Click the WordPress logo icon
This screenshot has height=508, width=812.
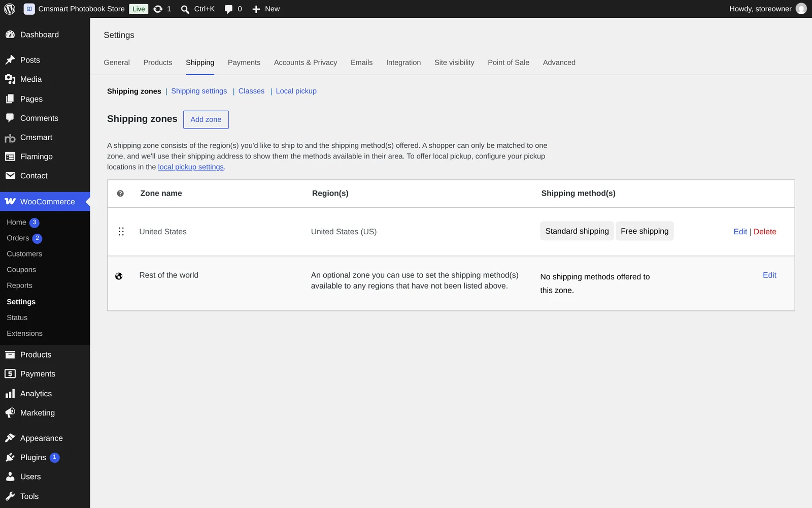pos(10,9)
